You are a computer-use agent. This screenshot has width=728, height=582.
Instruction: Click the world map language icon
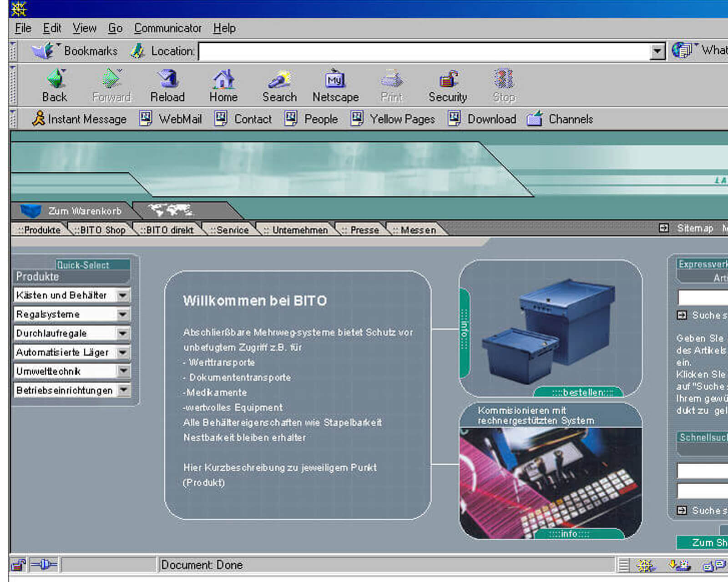(x=171, y=211)
